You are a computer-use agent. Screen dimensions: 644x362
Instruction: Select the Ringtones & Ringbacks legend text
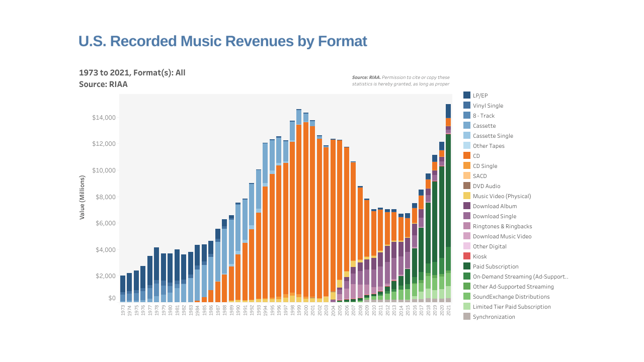click(502, 226)
